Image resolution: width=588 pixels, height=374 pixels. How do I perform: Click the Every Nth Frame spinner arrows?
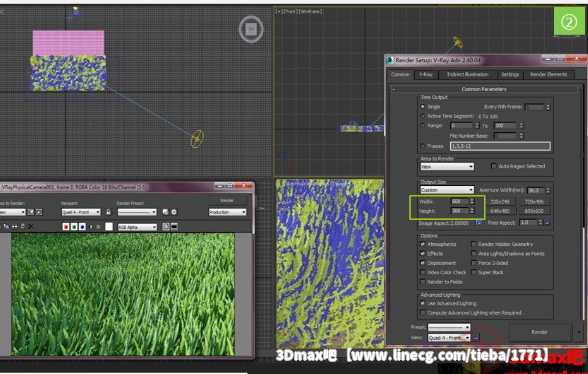548,107
